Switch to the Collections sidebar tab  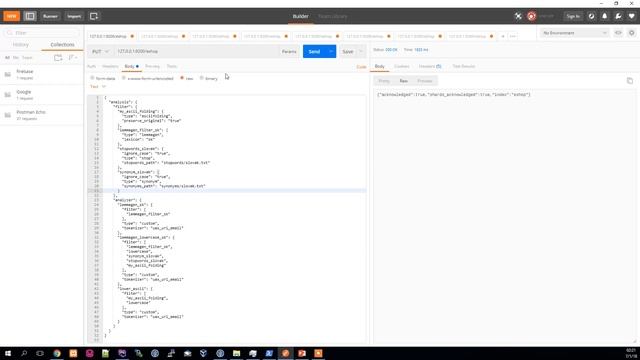(x=62, y=44)
